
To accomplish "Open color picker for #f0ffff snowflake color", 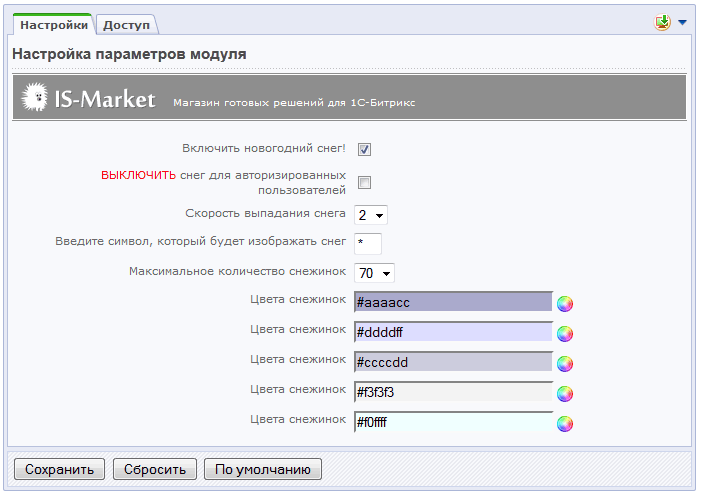I will (565, 424).
